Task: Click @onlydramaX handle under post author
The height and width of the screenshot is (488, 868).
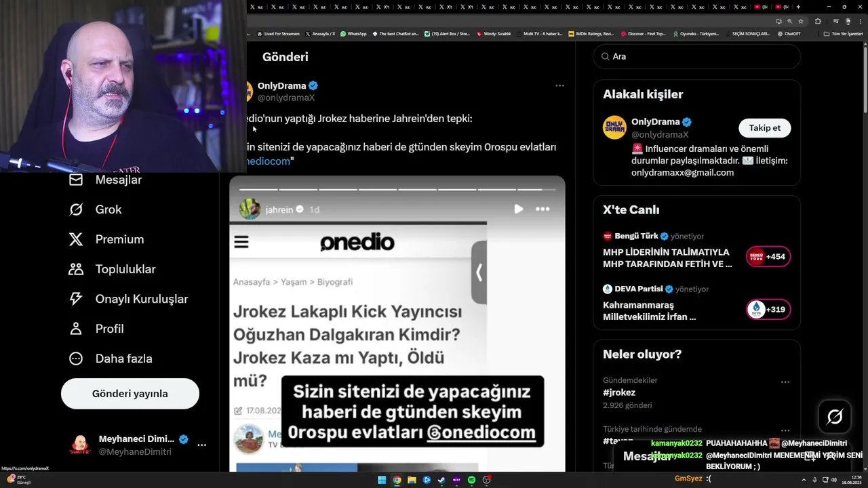Action: 286,98
